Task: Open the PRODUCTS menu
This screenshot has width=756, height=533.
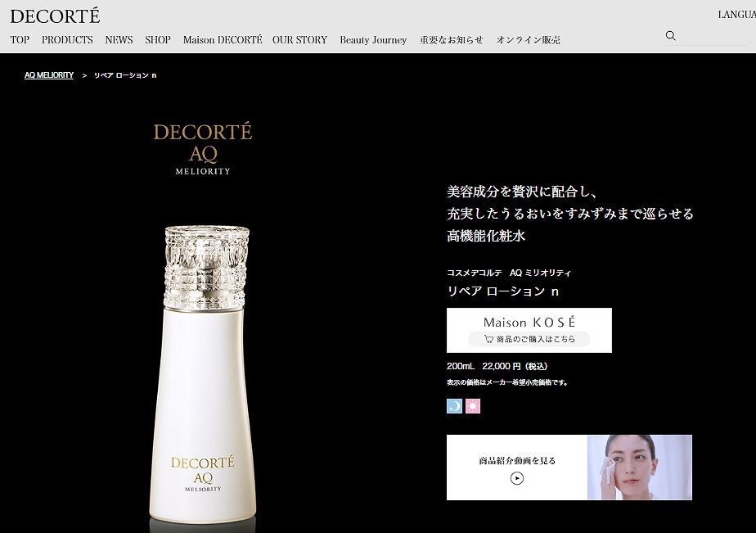Action: 67,40
